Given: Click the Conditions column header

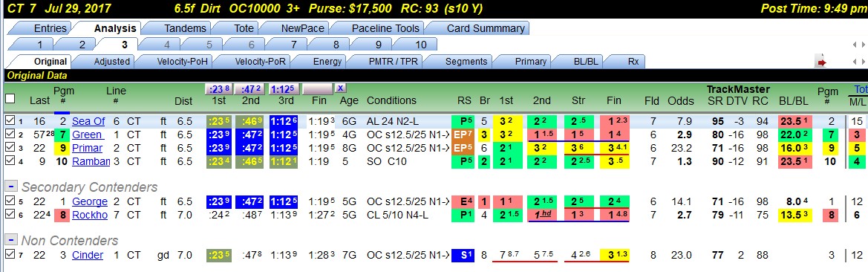Looking at the screenshot, I should [391, 101].
